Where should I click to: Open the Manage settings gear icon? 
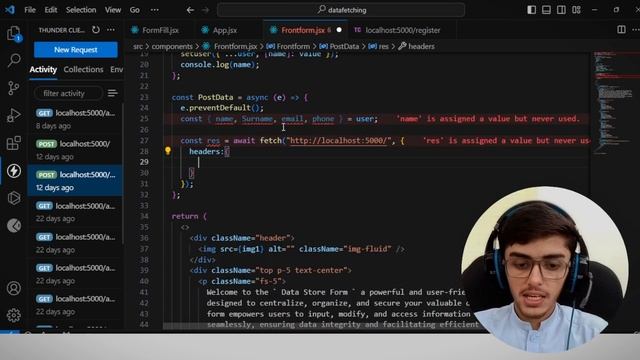click(x=13, y=315)
